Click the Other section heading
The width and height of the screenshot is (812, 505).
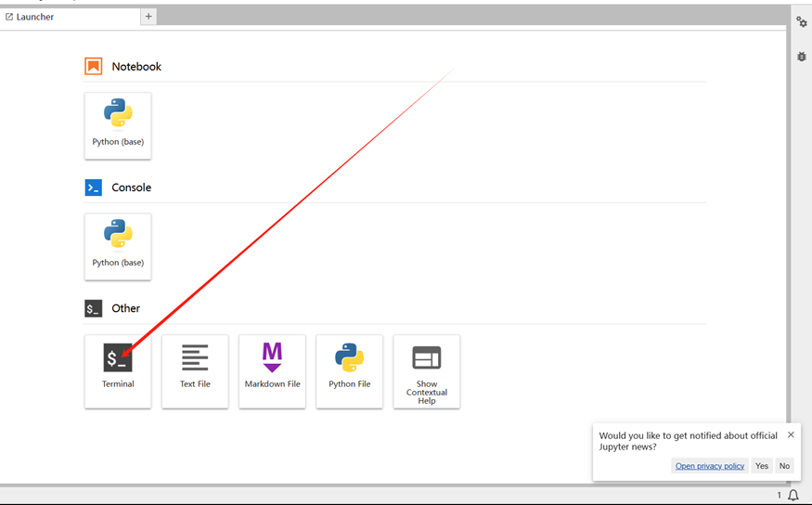click(126, 308)
